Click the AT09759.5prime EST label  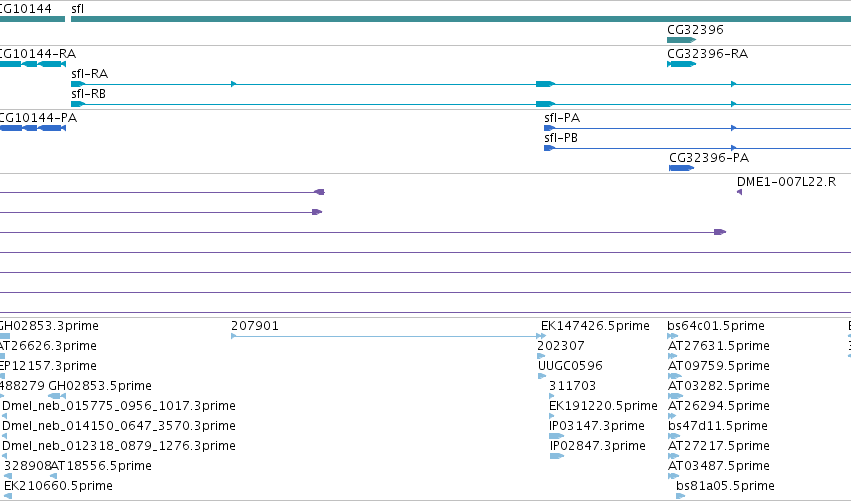tap(719, 366)
